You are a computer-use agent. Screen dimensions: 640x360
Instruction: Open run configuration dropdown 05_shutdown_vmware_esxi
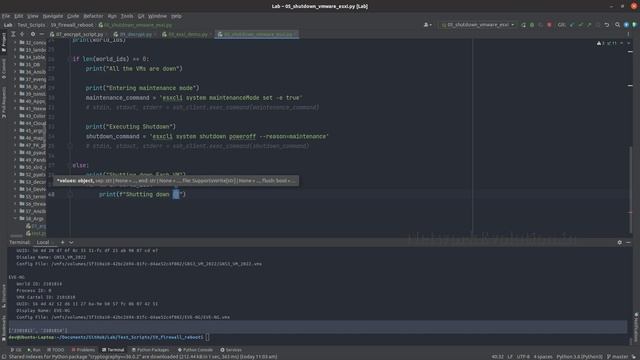coord(478,25)
